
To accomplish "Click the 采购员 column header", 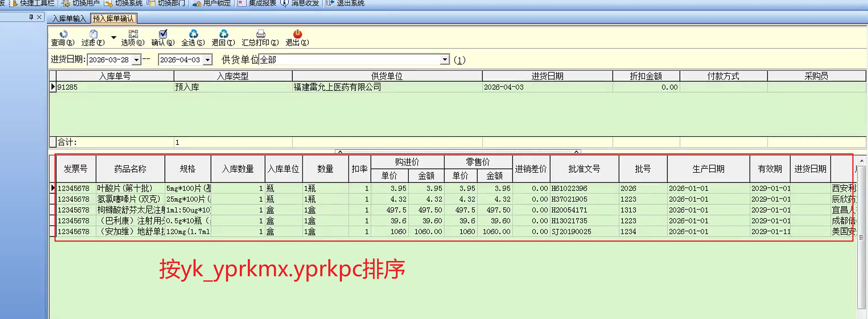I will pos(816,76).
